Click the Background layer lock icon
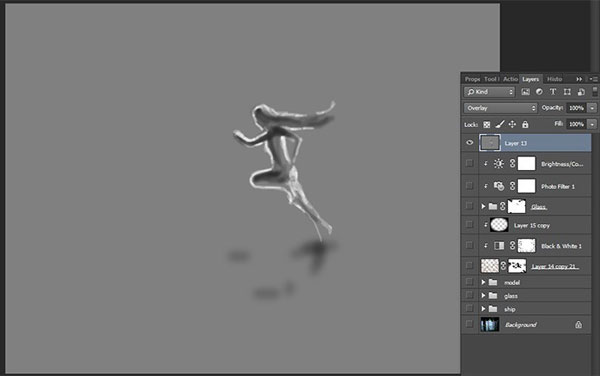The height and width of the screenshot is (376, 600). click(x=578, y=325)
